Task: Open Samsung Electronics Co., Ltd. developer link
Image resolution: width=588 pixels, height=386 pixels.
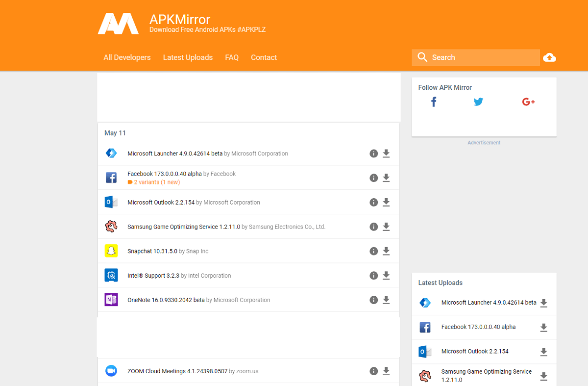Action: [287, 227]
